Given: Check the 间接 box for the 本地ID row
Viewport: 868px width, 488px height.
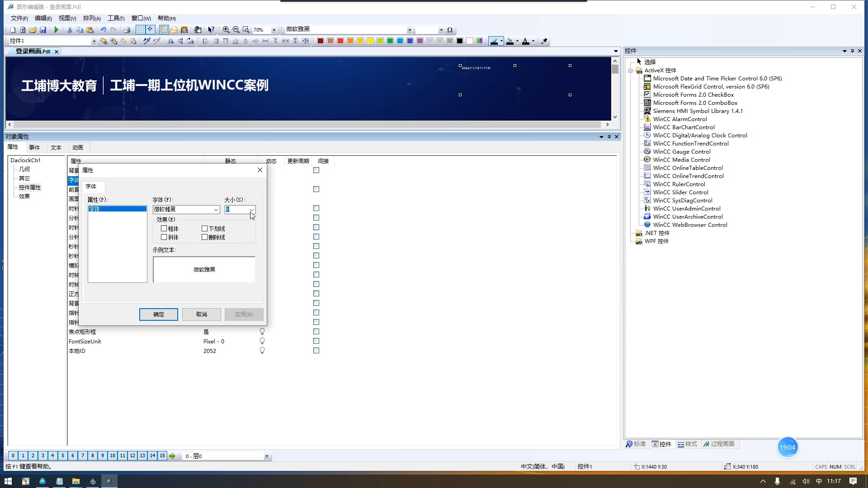Looking at the screenshot, I should (316, 351).
